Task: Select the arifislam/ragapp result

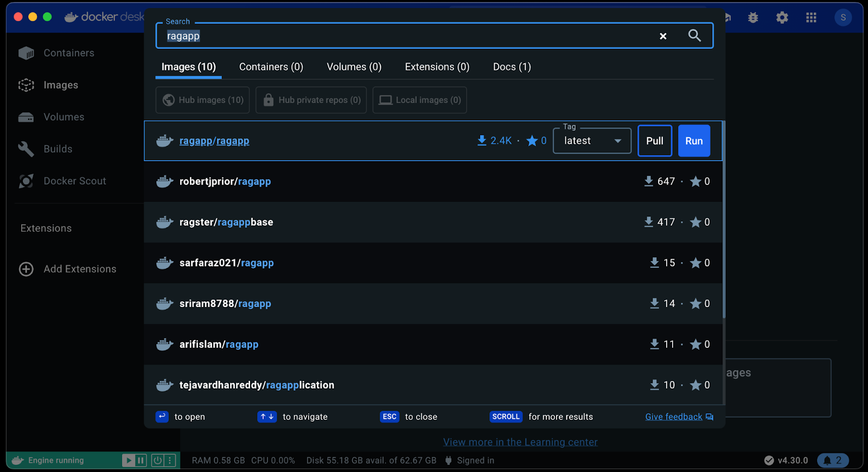Action: point(433,345)
